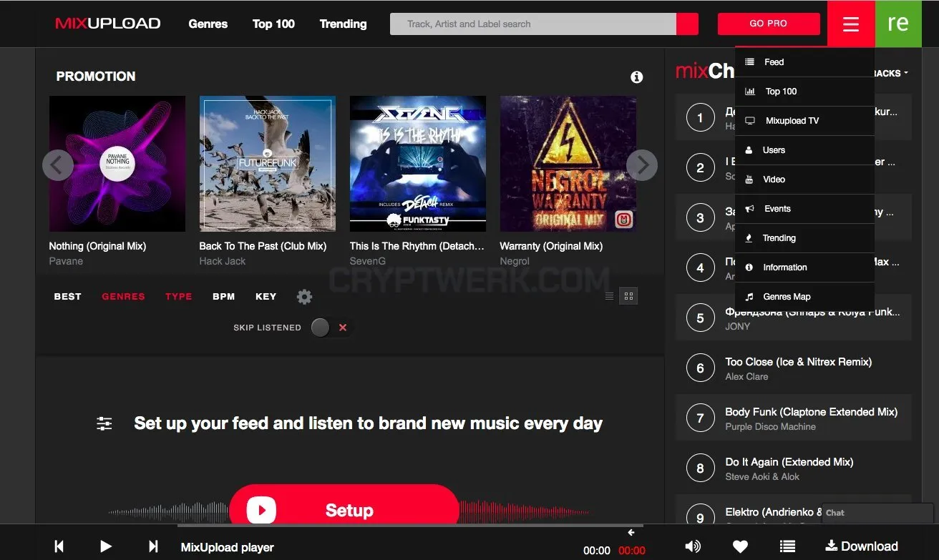Image resolution: width=939 pixels, height=560 pixels.
Task: Skip to next track in player
Action: point(153,546)
